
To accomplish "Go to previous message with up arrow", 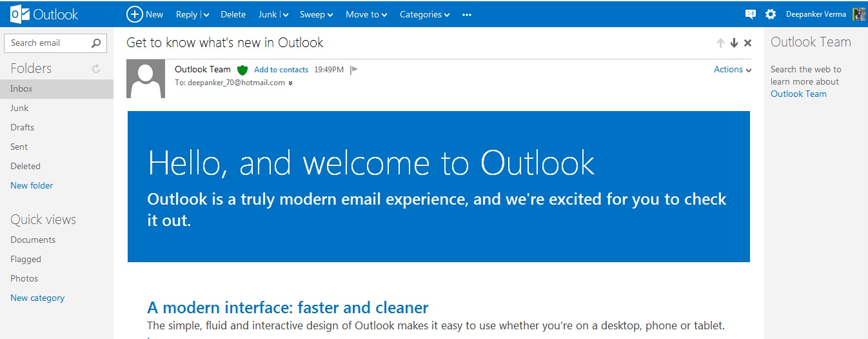I will [x=720, y=43].
